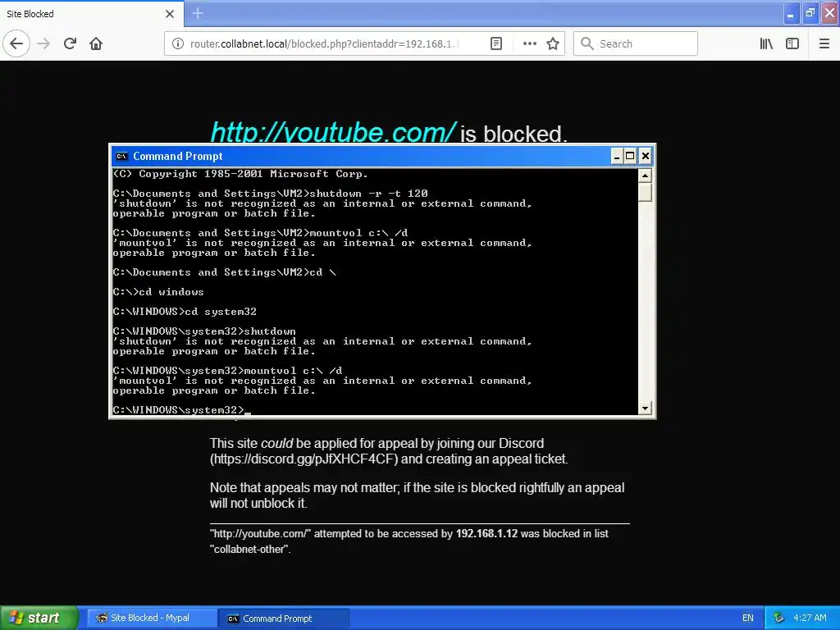This screenshot has width=840, height=630.
Task: Open the Windows Start menu
Action: [x=39, y=619]
